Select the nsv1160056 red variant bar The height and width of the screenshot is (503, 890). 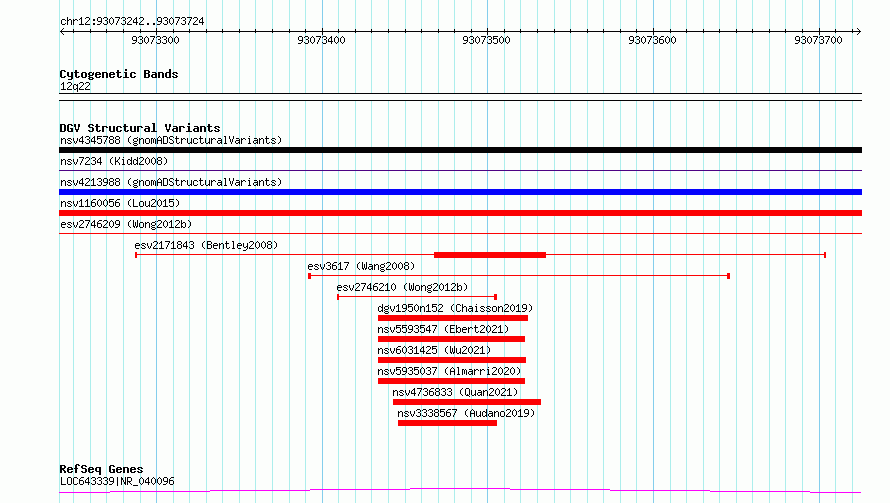tap(460, 213)
